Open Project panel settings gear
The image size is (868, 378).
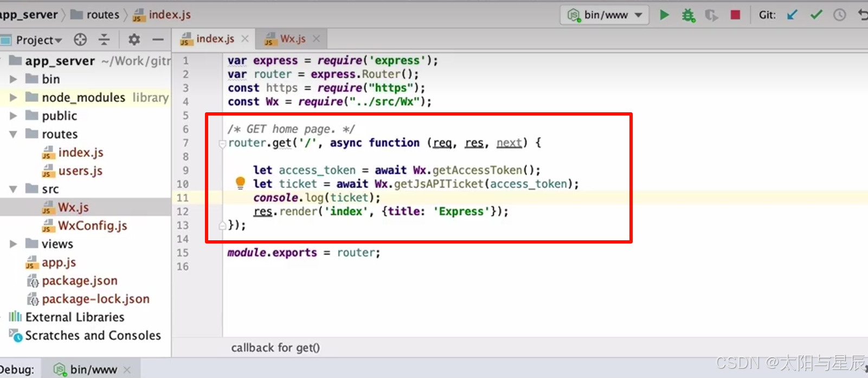click(134, 40)
